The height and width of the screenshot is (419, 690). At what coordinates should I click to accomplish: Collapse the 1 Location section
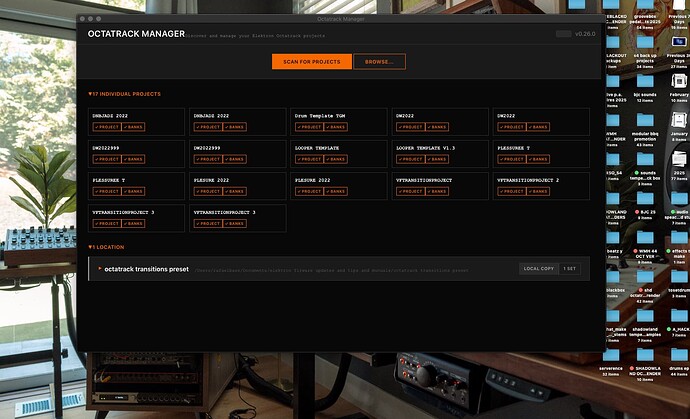pos(106,247)
